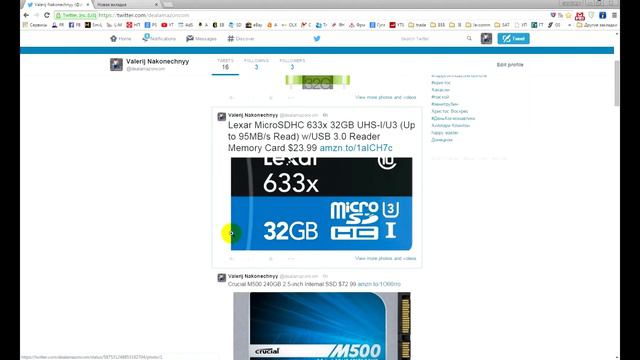Screen dimensions: 640x360
Task: Open the YT YouTube bookmark
Action: 167,25
